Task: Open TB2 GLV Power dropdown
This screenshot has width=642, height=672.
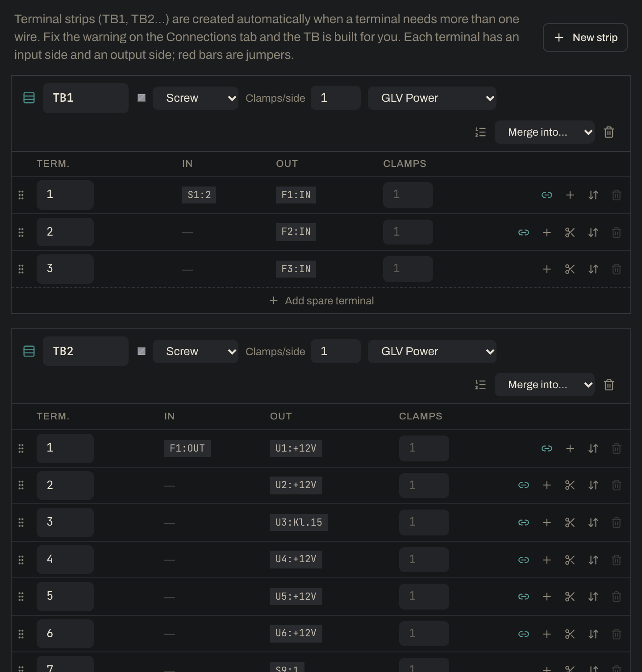Action: (x=432, y=352)
